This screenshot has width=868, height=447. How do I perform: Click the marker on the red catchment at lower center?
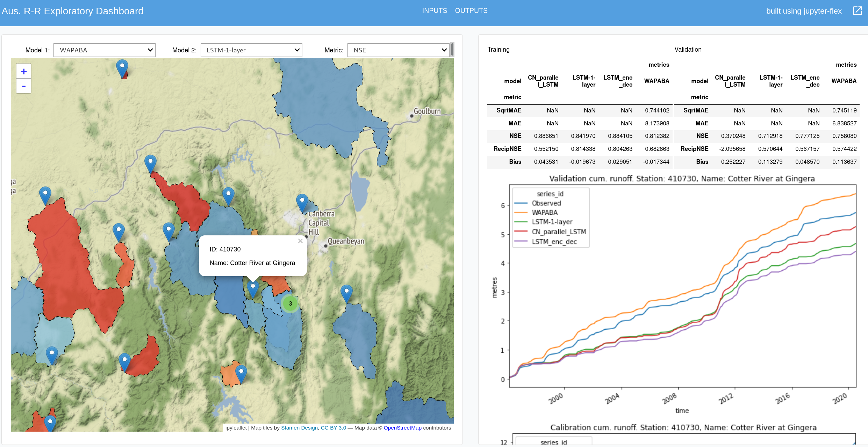coord(124,362)
